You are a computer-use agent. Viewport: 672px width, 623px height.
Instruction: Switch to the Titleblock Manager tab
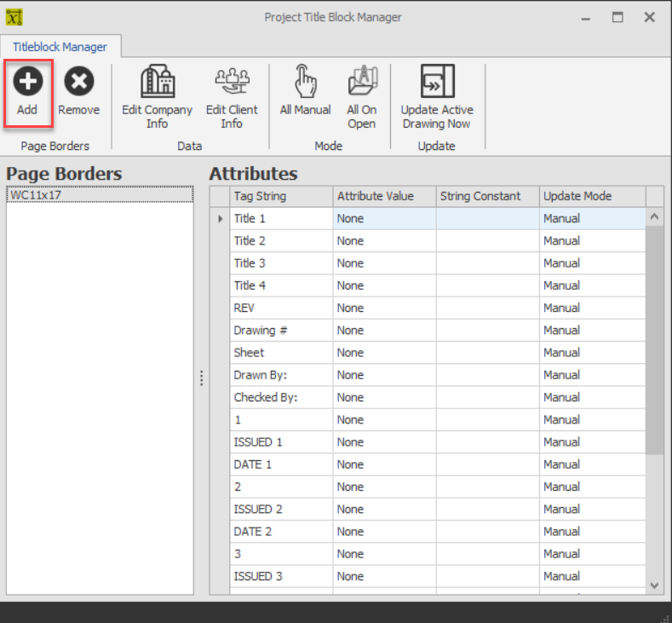(60, 47)
